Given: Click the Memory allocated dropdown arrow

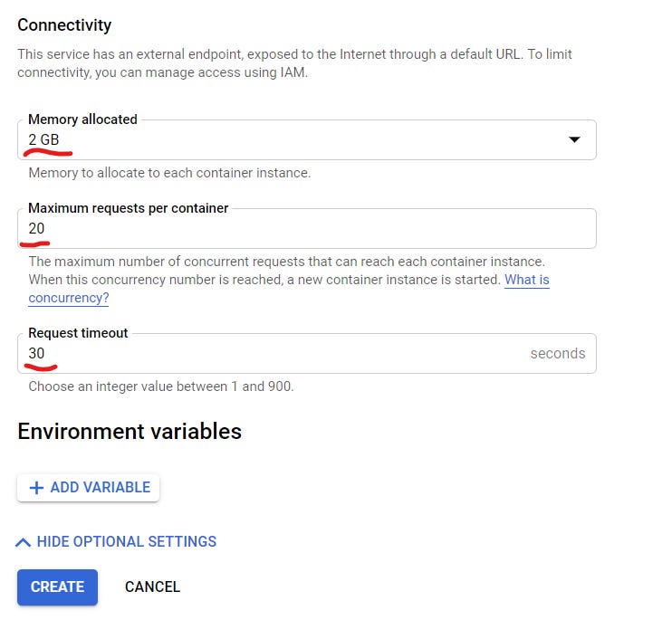Looking at the screenshot, I should [573, 140].
